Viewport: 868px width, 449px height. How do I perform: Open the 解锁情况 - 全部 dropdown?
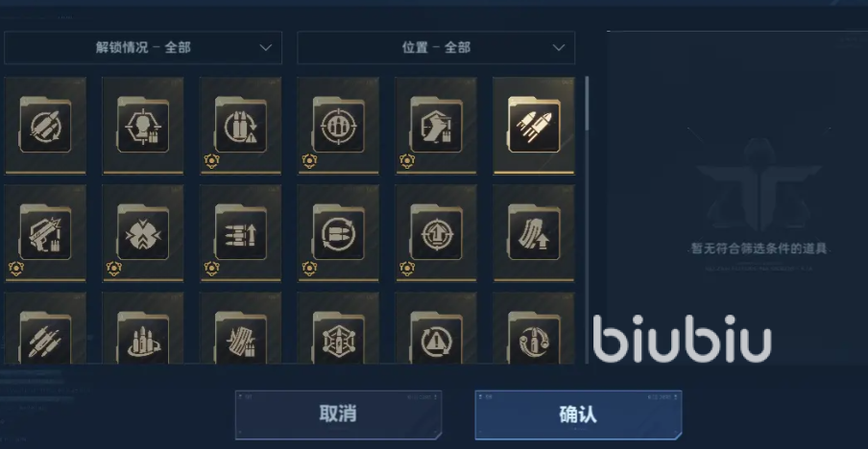point(143,48)
